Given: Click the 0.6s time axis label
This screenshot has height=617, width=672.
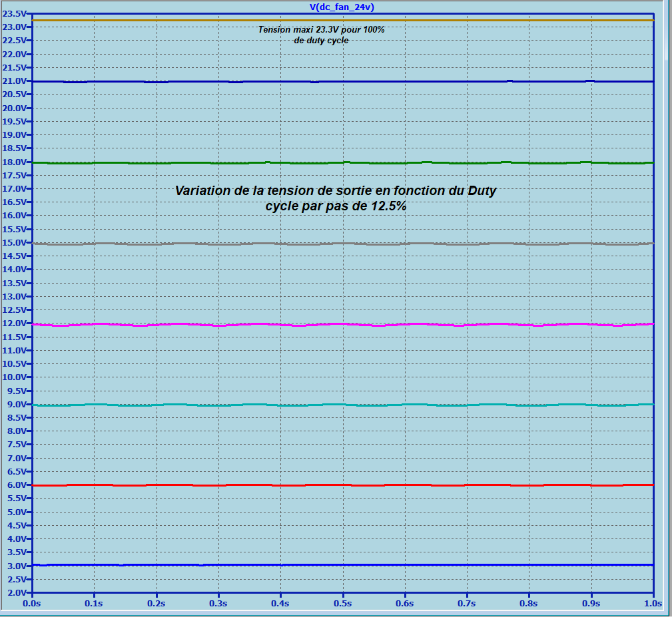Looking at the screenshot, I should pyautogui.click(x=404, y=604).
